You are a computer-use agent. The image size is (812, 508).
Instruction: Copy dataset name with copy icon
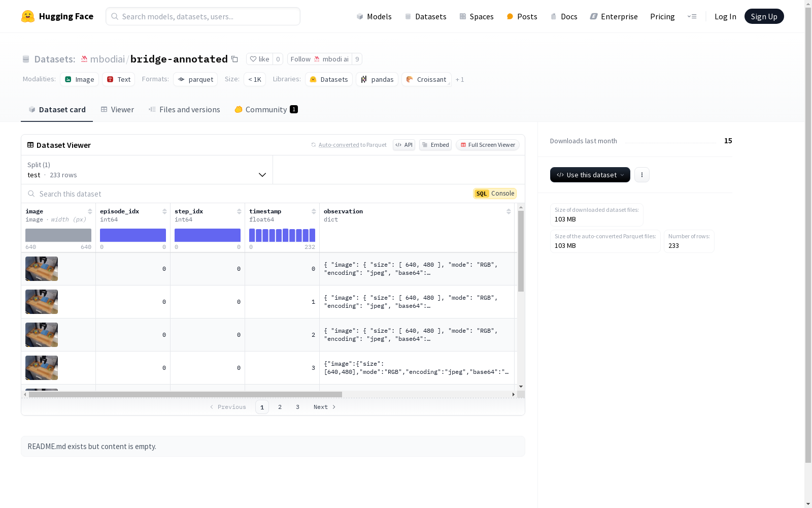click(234, 59)
